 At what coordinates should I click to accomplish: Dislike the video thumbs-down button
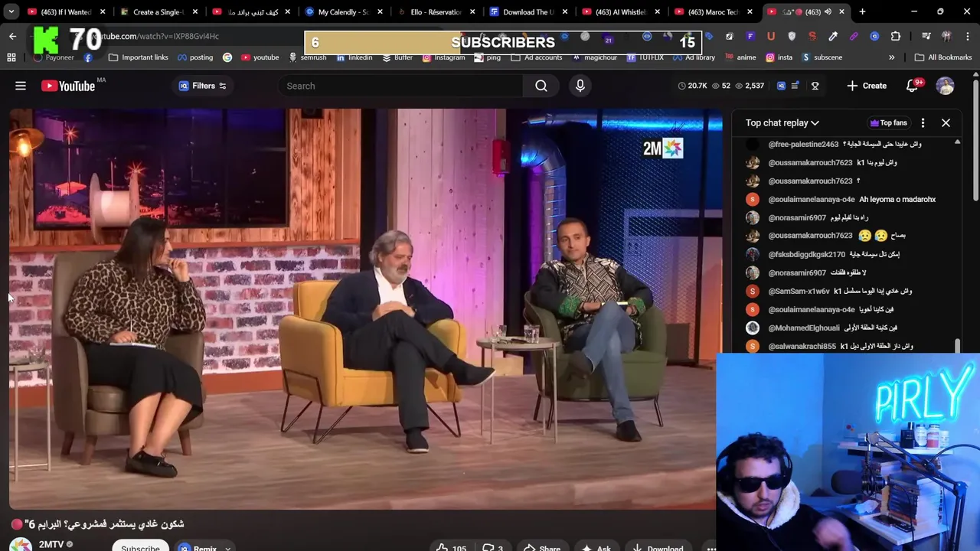(x=492, y=548)
